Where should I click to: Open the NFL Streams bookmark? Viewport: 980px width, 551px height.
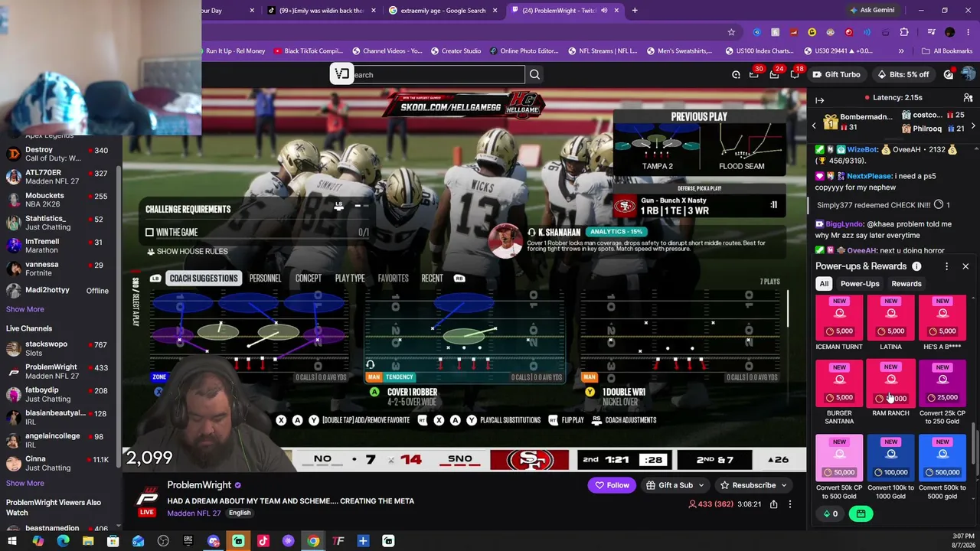coord(602,51)
